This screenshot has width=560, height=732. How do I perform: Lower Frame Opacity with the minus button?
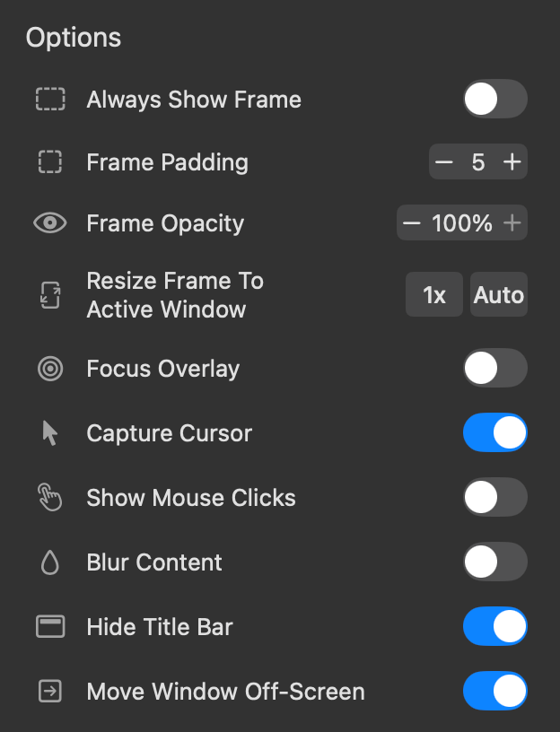click(x=412, y=223)
